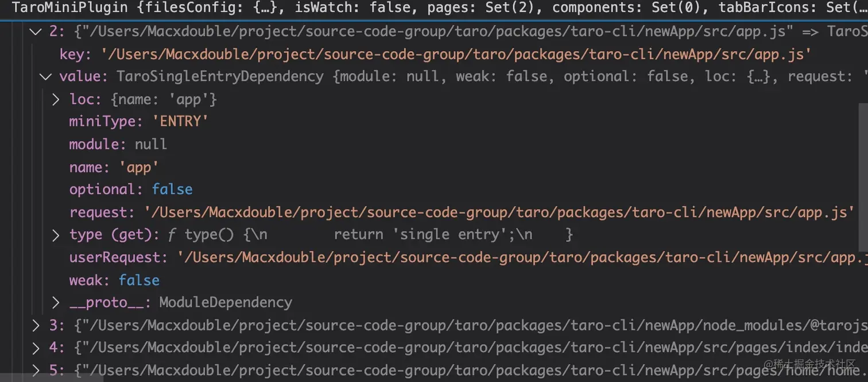Expand the type (get) function property
Screen dimensions: 868x382
[x=55, y=234]
